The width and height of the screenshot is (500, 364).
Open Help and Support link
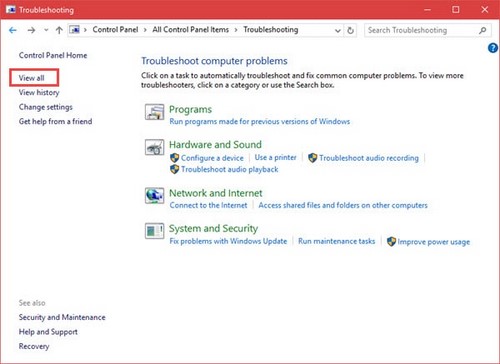click(48, 332)
